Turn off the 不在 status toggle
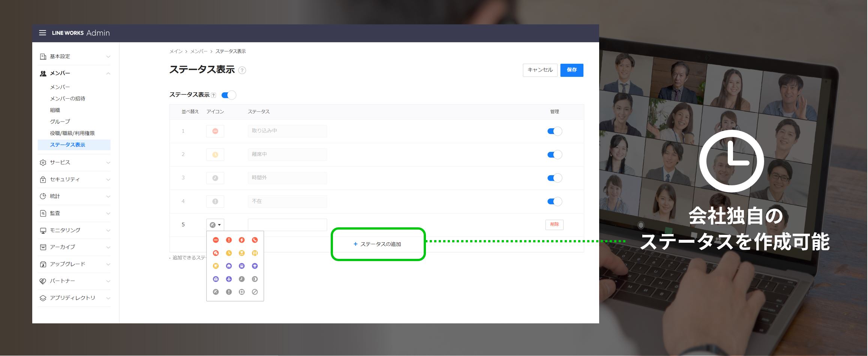This screenshot has width=868, height=356. [554, 201]
